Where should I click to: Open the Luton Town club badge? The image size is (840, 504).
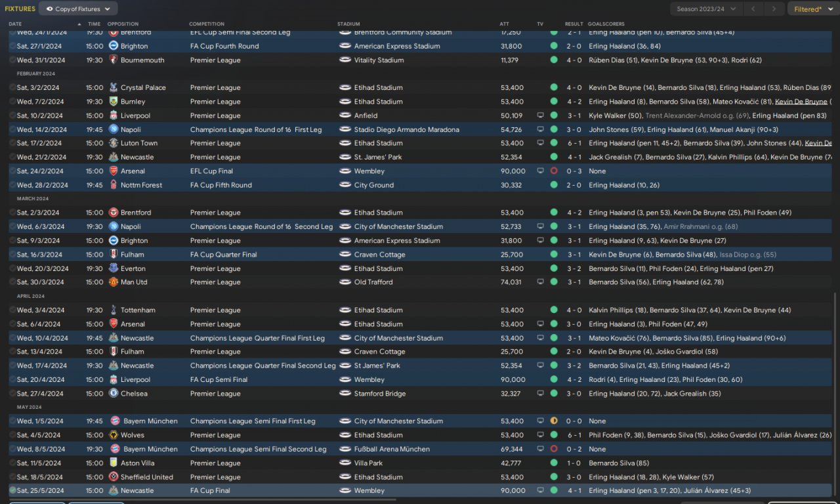[114, 143]
